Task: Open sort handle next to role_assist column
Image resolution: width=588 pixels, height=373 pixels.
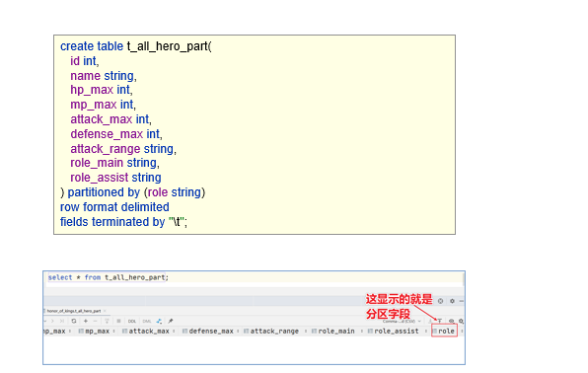Action: coord(426,331)
